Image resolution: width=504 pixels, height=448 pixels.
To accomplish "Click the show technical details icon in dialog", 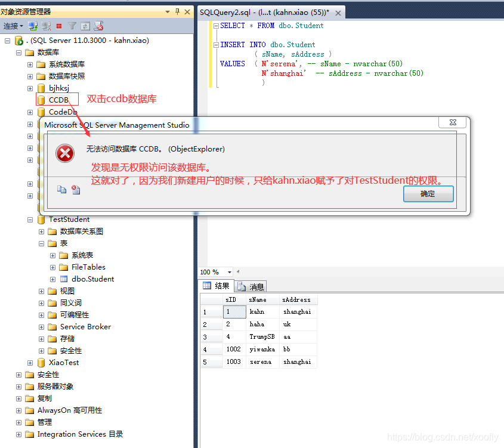I will click(x=76, y=190).
